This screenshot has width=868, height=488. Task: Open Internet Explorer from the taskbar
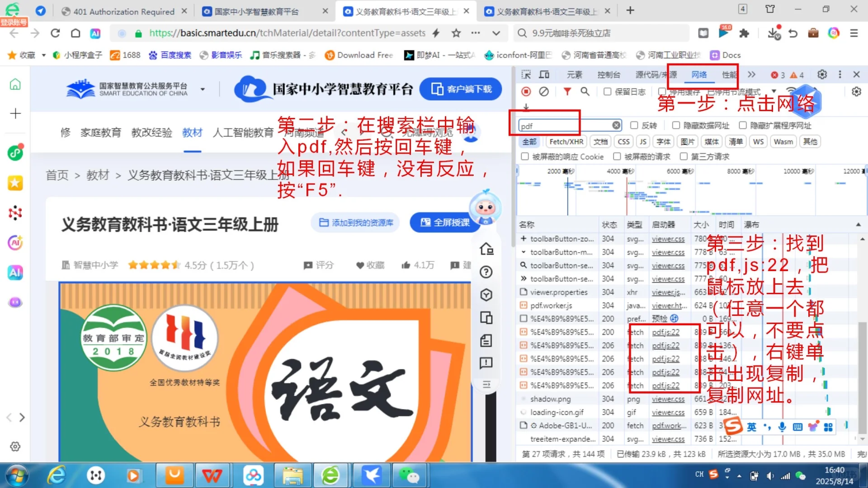[57, 475]
